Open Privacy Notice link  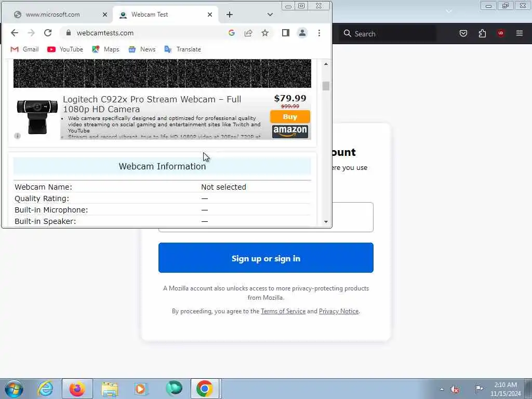339,311
